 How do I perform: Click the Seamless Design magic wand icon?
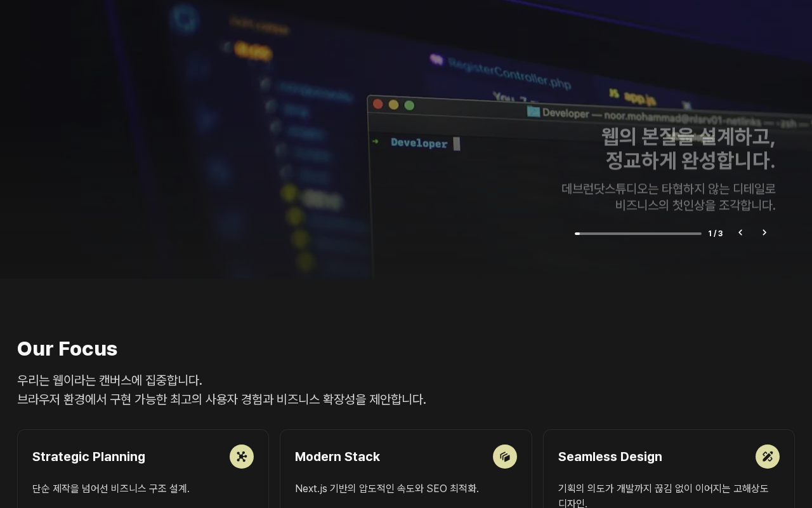[768, 457]
